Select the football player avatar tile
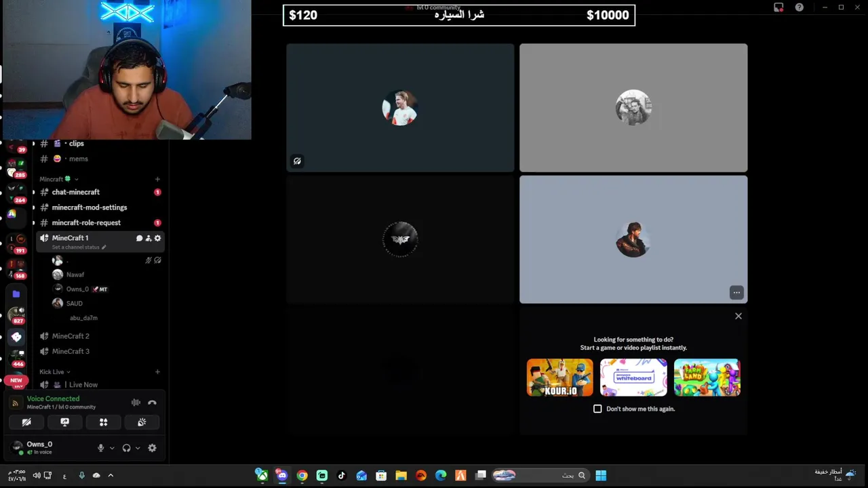The width and height of the screenshot is (868, 488). 400,108
